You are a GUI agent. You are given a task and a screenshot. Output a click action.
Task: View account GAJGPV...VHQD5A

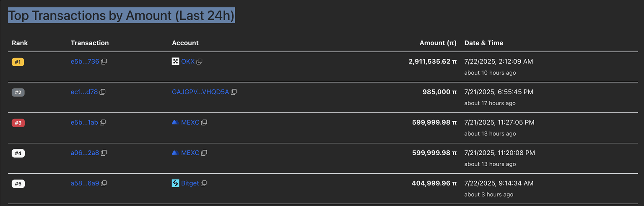point(200,92)
